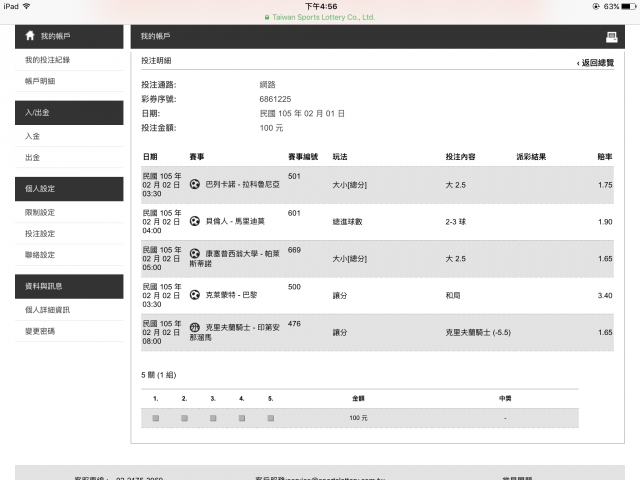Click the 投注明細 section title
Image resolution: width=640 pixels, height=480 pixels.
[156, 60]
